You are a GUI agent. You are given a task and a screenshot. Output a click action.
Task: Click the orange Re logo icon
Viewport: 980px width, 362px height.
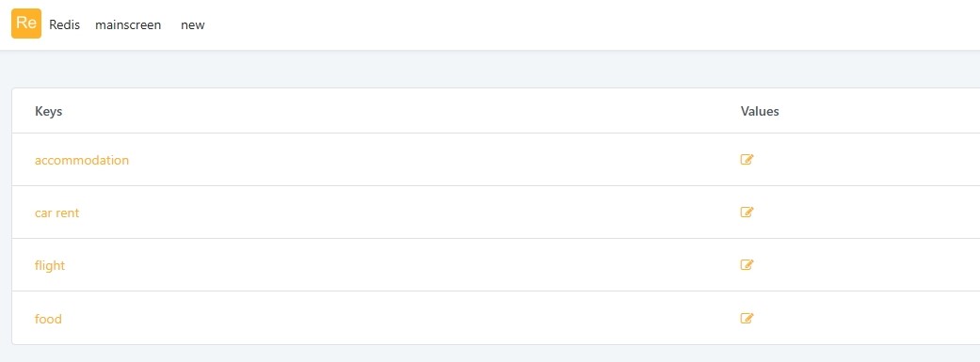pyautogui.click(x=26, y=24)
